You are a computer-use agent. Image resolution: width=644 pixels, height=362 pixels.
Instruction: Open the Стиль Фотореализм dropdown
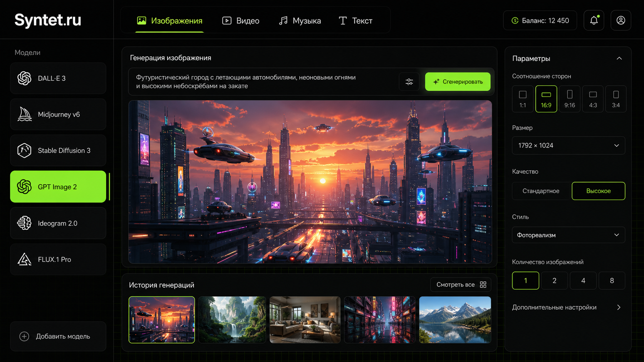pyautogui.click(x=569, y=235)
